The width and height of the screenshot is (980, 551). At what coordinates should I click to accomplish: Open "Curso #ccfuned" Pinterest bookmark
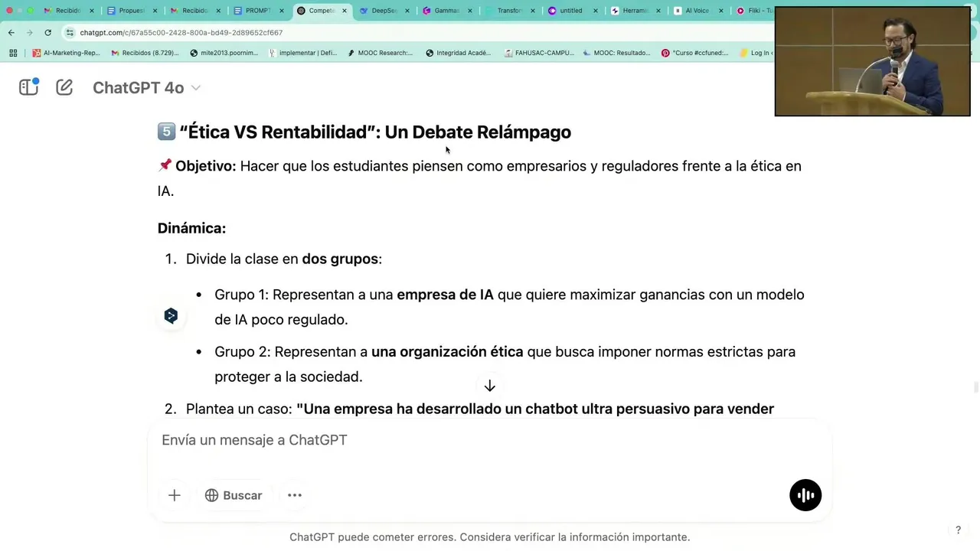click(694, 53)
